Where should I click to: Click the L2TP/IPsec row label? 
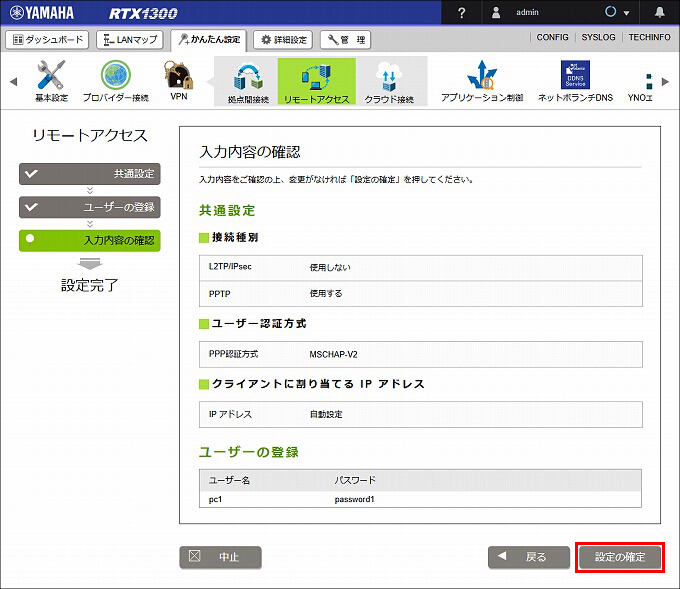click(x=230, y=267)
